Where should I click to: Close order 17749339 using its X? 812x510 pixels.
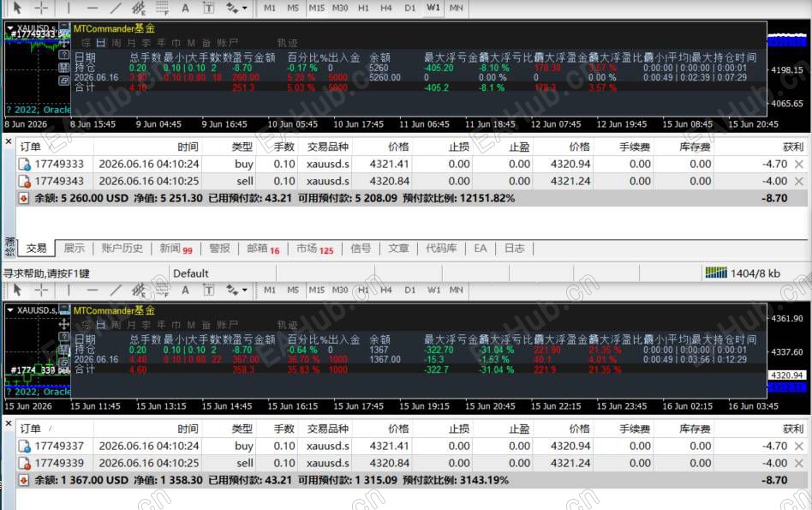click(x=798, y=463)
